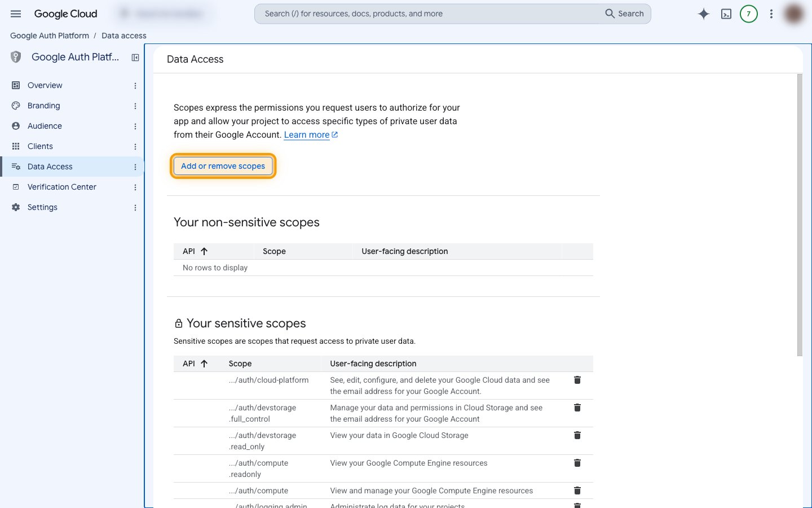Click the 'Your non-sensitive scopes' heading
Image resolution: width=812 pixels, height=508 pixels.
[246, 222]
